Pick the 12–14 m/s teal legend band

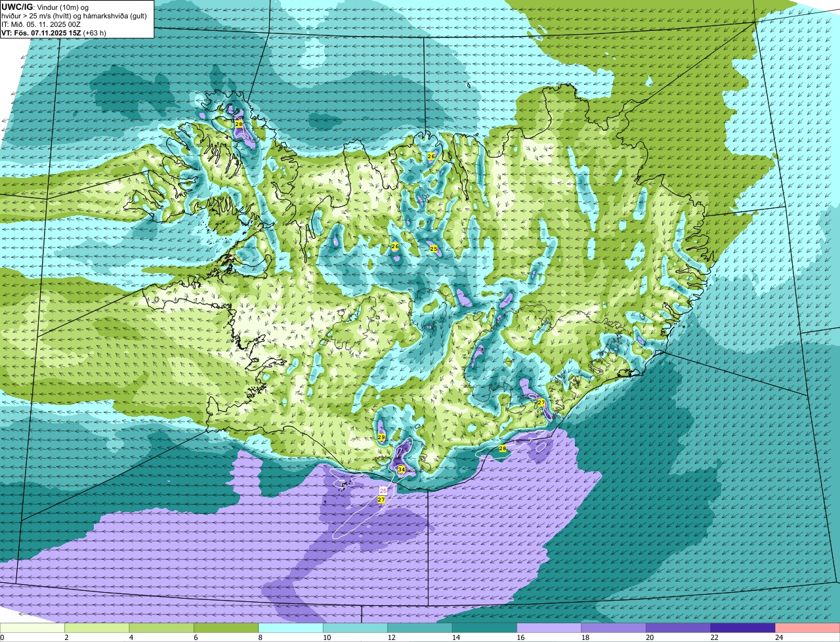click(x=420, y=628)
